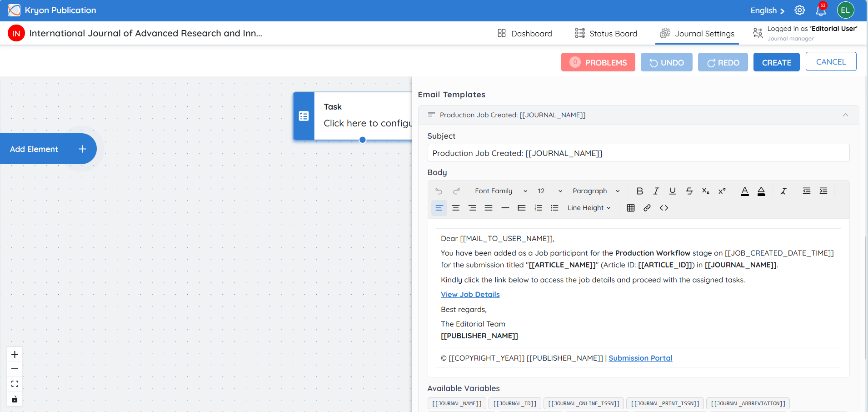
Task: Clear formatting with the slashed italic icon
Action: click(x=783, y=191)
